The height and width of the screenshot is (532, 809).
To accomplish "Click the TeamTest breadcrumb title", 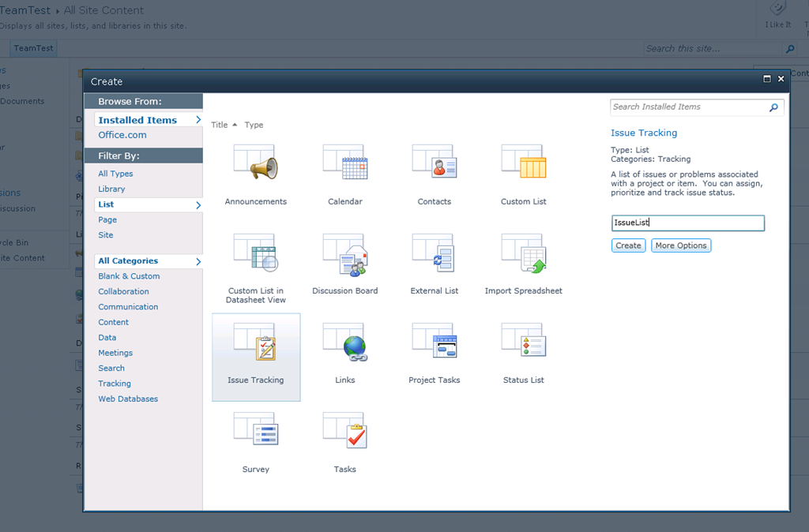I will click(24, 10).
